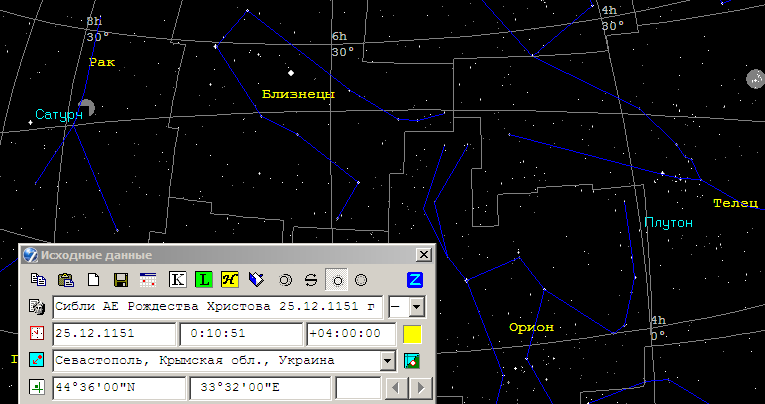
Task: Click the Телец constellation label
Action: pos(736,203)
